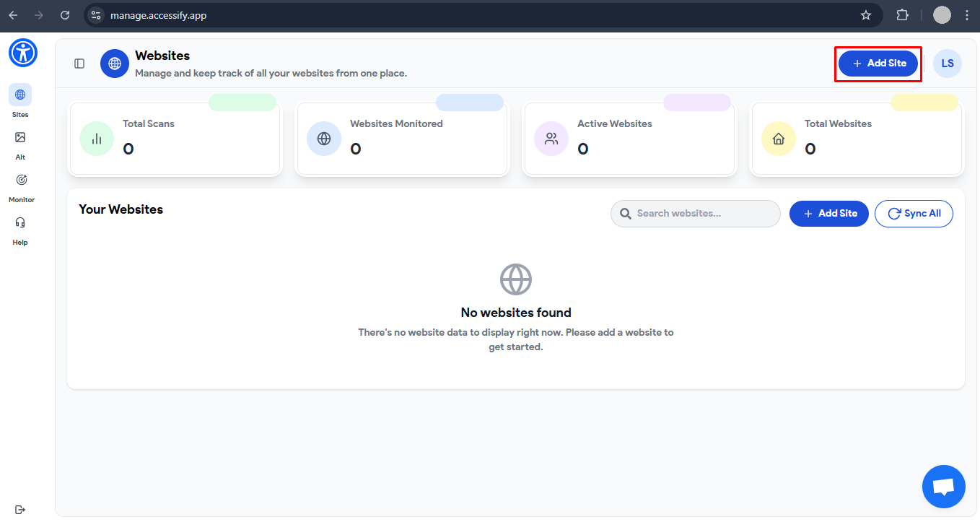Sign out using the logout icon
The height and width of the screenshot is (522, 980).
click(x=19, y=509)
